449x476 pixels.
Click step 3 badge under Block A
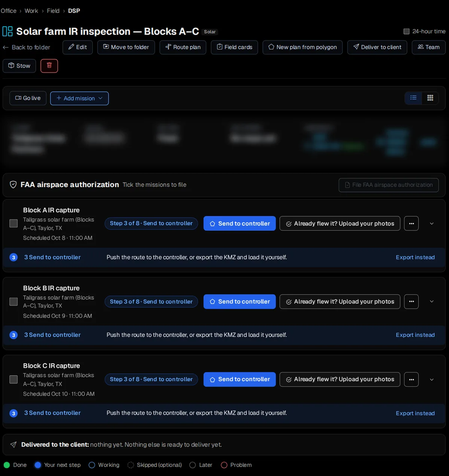pos(13,257)
